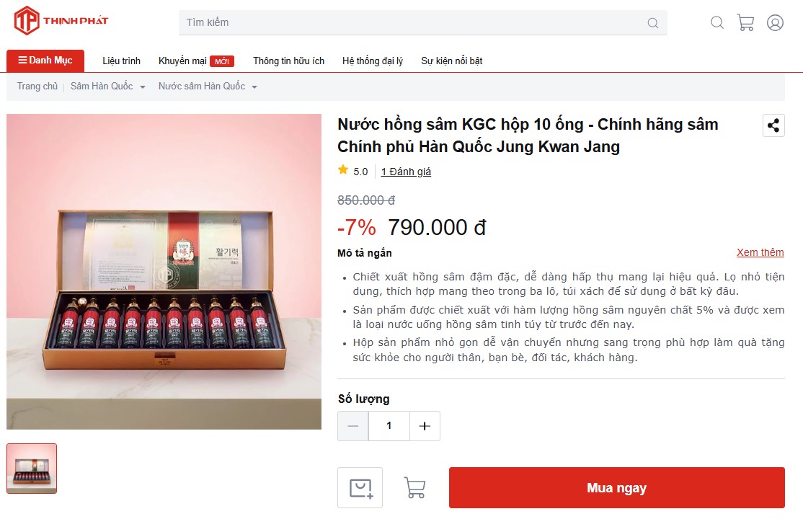Select the product thumbnail image
The height and width of the screenshot is (532, 803).
tap(32, 469)
